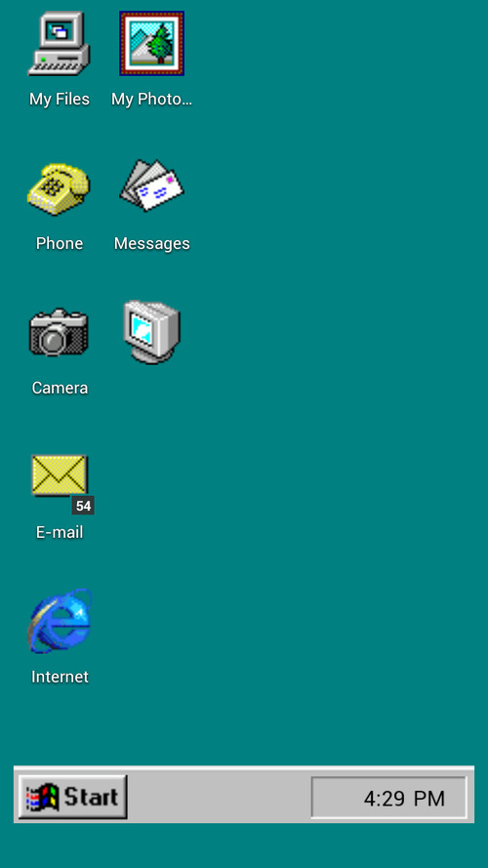Select the "E-mail" text label
The image size is (488, 868).
[60, 532]
